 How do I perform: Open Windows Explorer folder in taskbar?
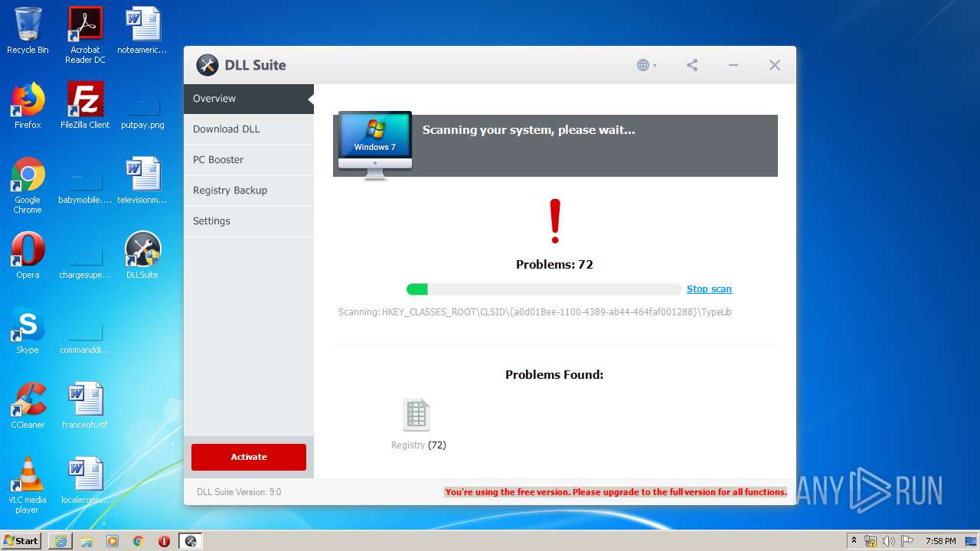click(87, 540)
